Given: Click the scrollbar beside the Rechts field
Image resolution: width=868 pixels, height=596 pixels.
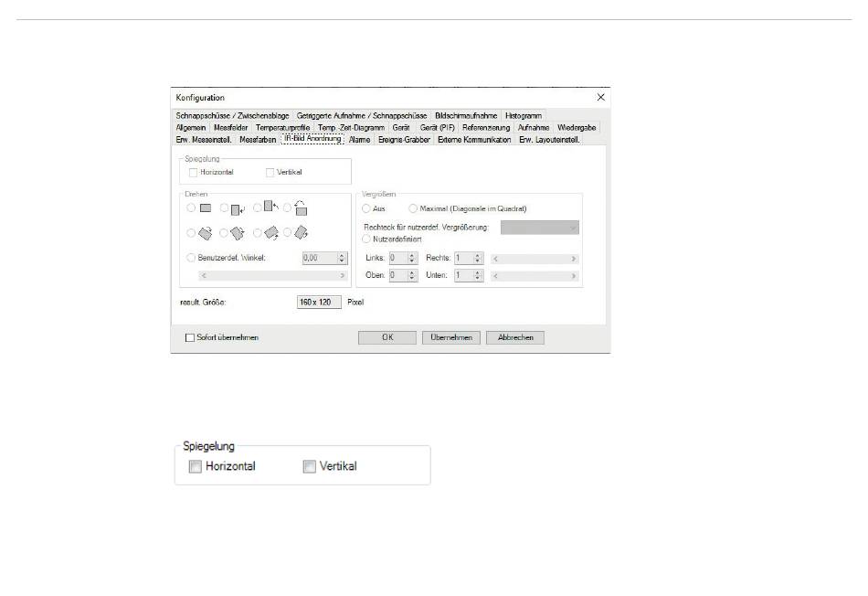Looking at the screenshot, I should 535,259.
